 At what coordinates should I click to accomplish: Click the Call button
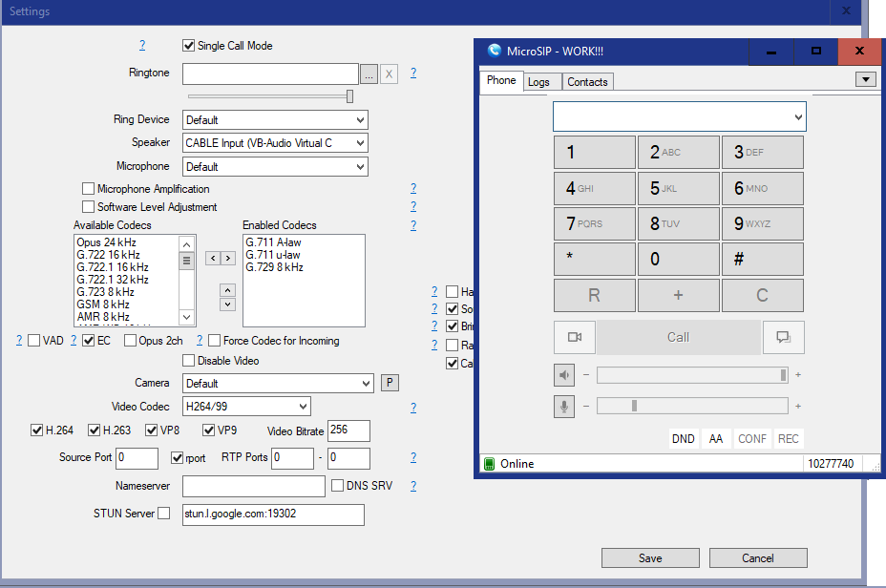(x=679, y=337)
